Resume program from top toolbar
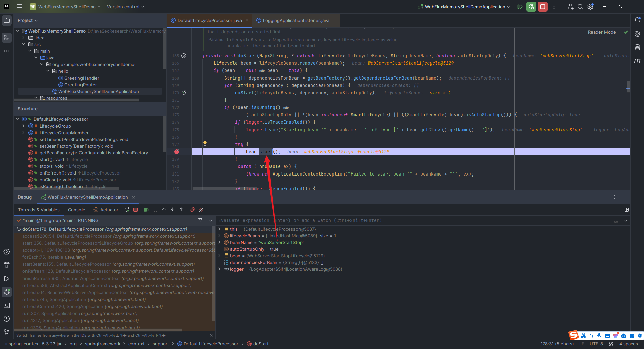Viewport: 644px width, 349px height. [520, 7]
